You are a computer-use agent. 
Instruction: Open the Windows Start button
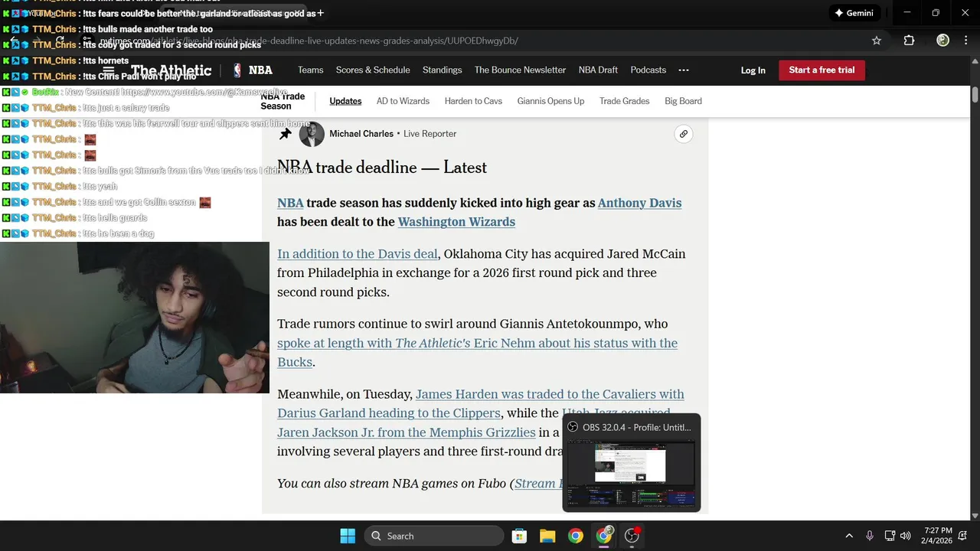348,536
